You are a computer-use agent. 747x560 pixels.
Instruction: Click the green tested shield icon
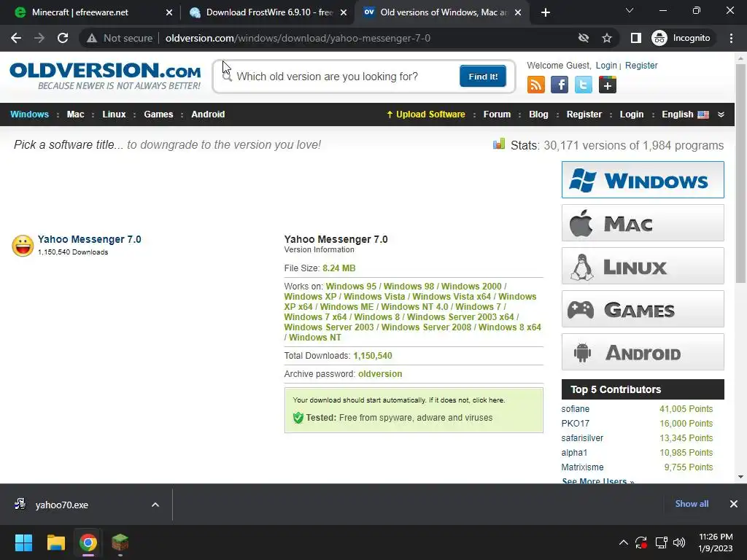point(298,418)
